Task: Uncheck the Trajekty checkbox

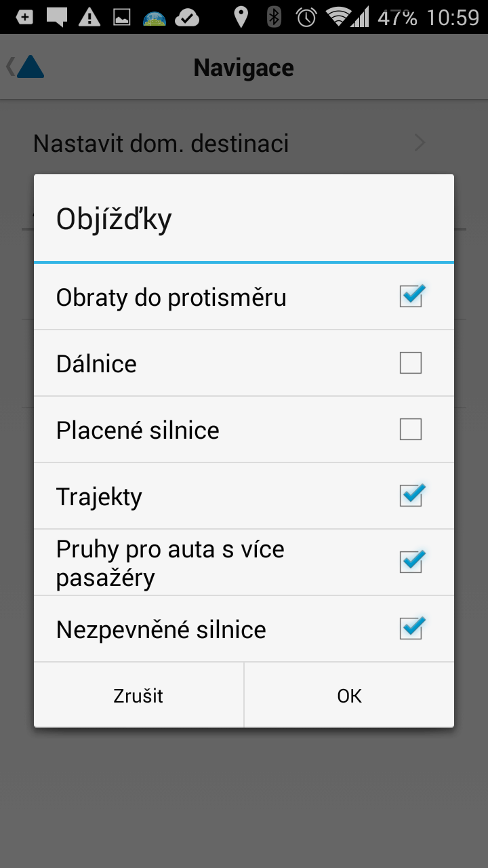Action: click(x=411, y=496)
